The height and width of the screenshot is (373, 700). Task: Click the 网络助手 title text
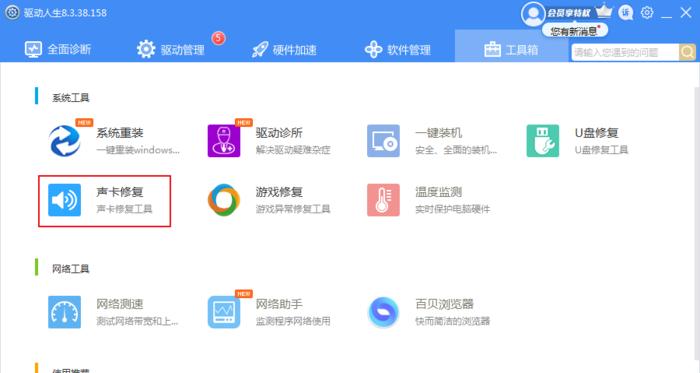279,304
